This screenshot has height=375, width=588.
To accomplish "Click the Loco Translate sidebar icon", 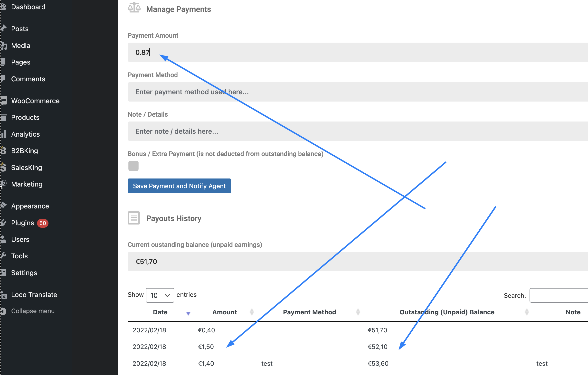I will (x=3, y=295).
